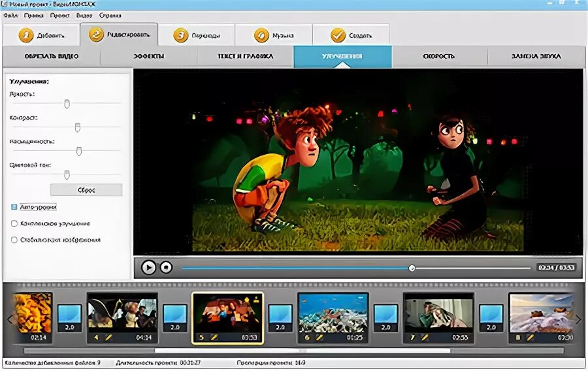Click the added files count in status bar
Screen dimensions: 588x371
52,363
